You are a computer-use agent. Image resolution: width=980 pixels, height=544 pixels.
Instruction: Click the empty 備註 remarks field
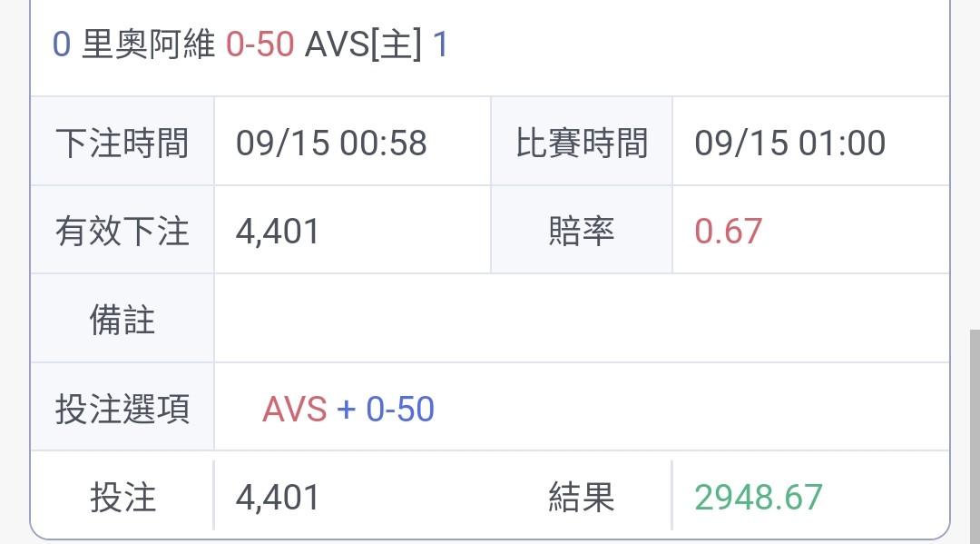(x=582, y=319)
